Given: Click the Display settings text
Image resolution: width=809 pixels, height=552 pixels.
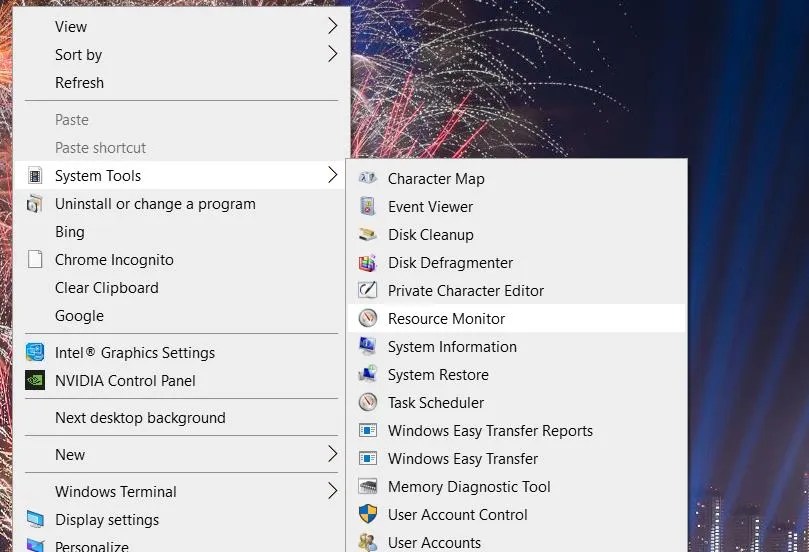Looking at the screenshot, I should click(x=107, y=520).
